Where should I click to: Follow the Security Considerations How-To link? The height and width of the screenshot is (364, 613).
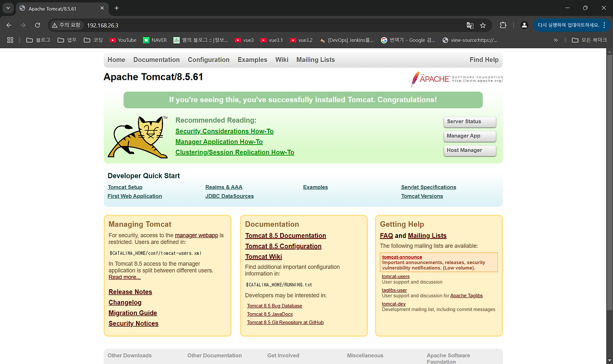[x=225, y=131]
